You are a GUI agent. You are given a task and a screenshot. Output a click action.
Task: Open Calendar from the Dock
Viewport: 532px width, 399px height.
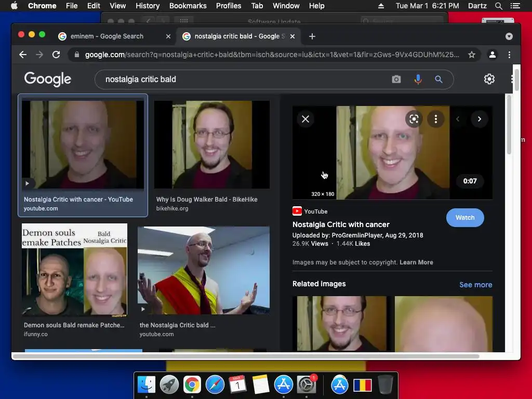click(237, 384)
